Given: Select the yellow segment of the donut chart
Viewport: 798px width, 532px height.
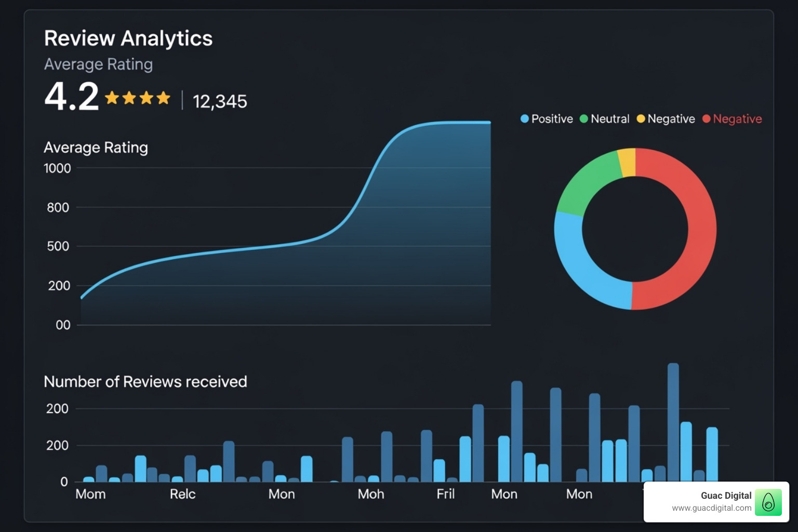Looking at the screenshot, I should click(627, 162).
